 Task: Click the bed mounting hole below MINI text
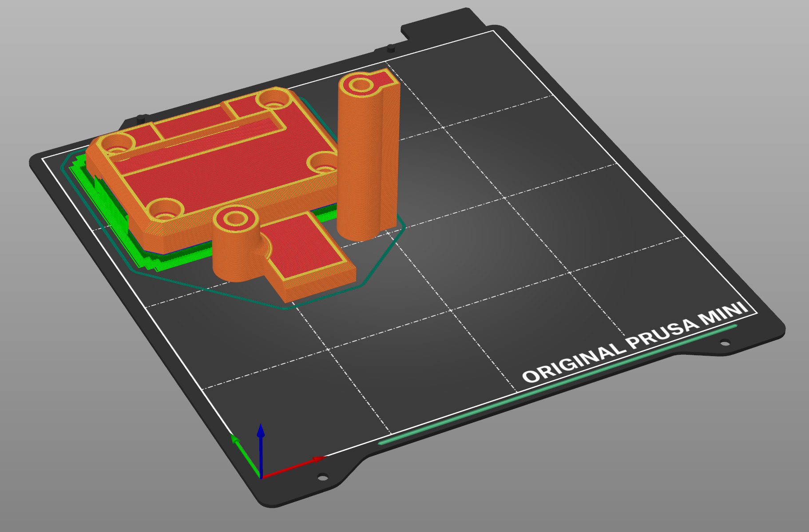725,342
